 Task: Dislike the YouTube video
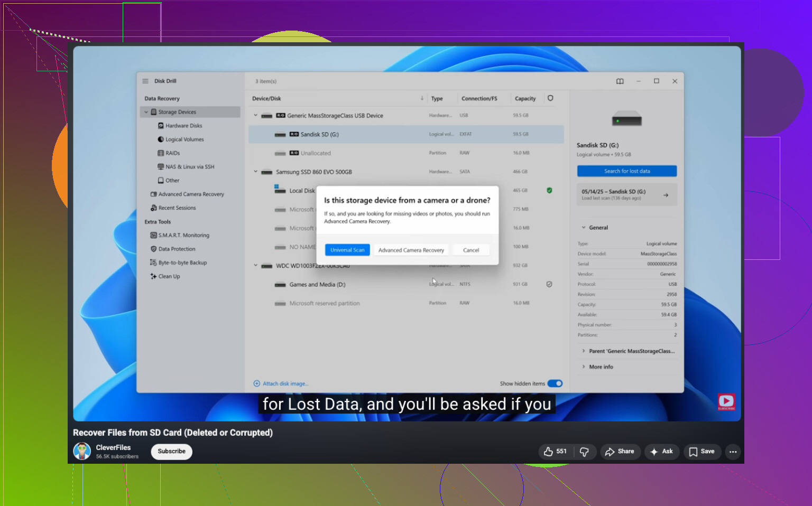point(584,452)
